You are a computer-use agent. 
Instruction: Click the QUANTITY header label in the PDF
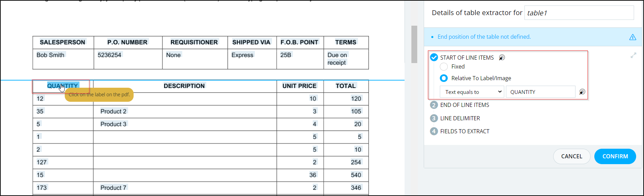[63, 86]
